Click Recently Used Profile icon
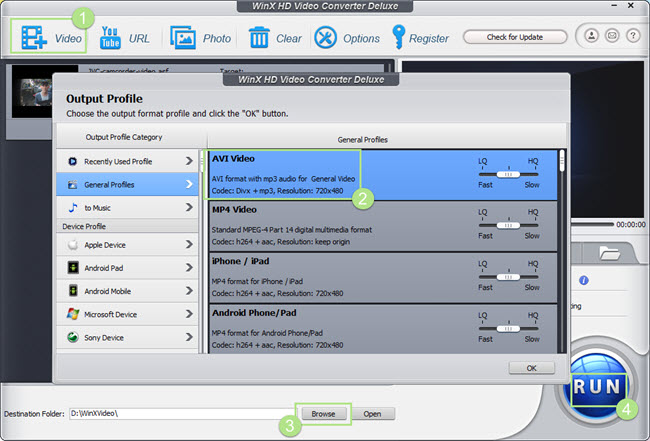 (72, 161)
